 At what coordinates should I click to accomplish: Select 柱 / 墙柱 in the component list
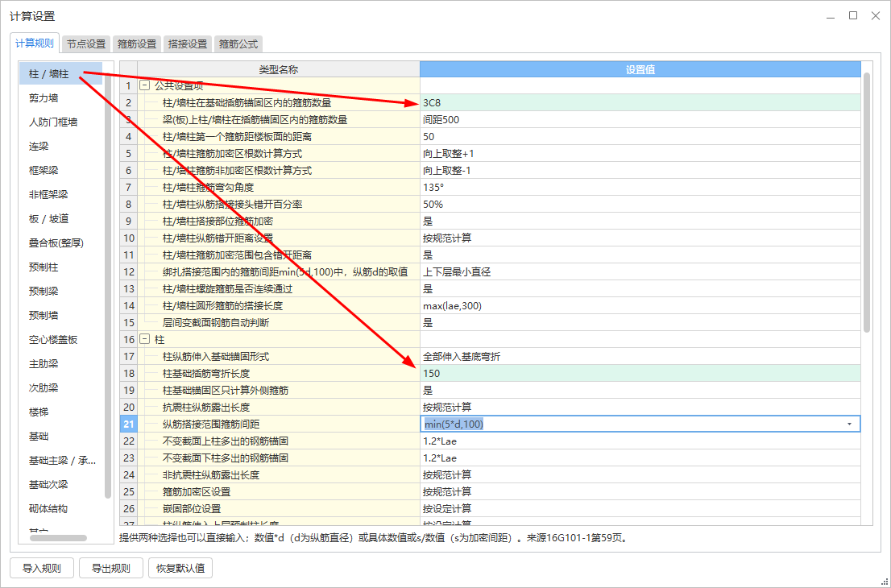click(x=60, y=74)
